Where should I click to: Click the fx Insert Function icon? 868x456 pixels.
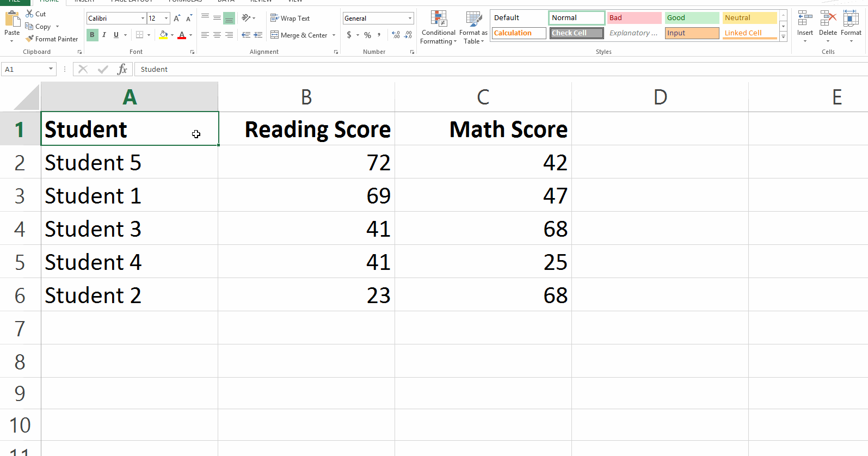(x=122, y=69)
